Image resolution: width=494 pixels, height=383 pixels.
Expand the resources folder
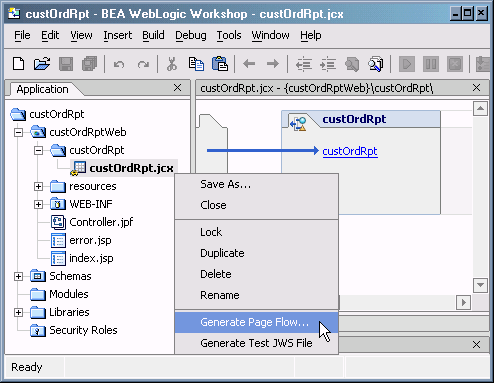click(x=38, y=186)
